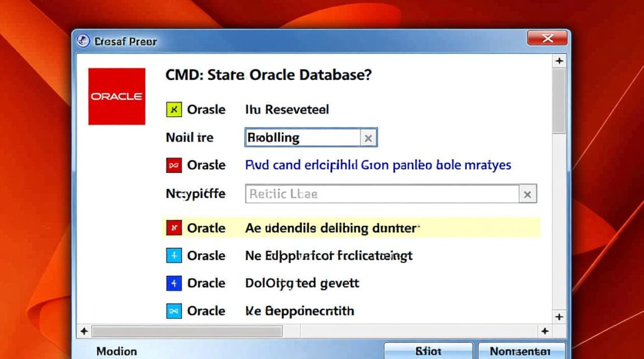Screen dimensions: 644x359
Task: Click the 'Nomsenter' button
Action: pos(521,351)
